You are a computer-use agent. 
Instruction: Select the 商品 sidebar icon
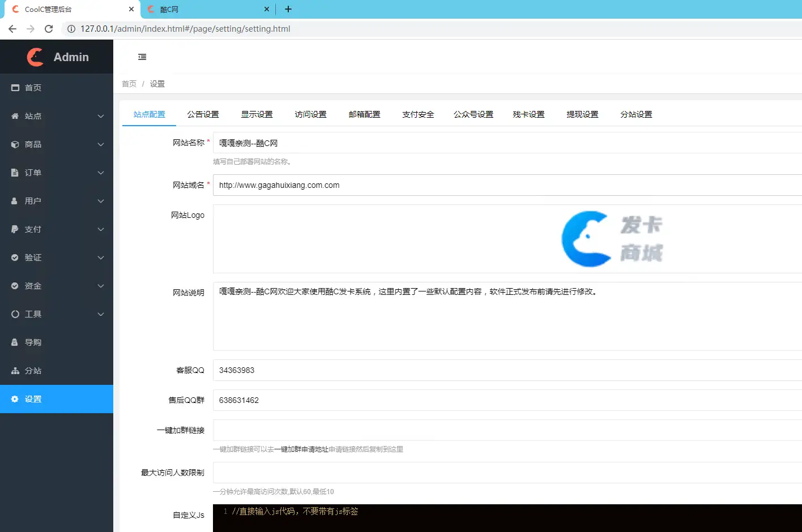(x=15, y=144)
